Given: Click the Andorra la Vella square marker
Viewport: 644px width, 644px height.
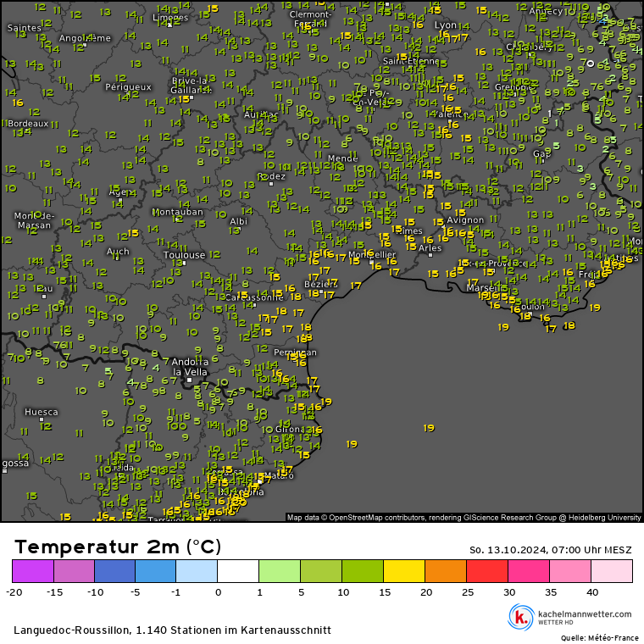Looking at the screenshot, I should 189,380.
